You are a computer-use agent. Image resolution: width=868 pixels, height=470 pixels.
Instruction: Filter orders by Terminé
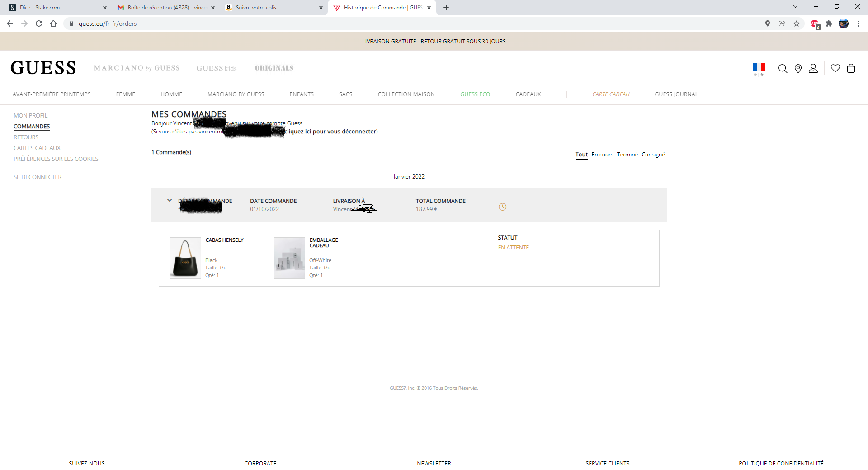(x=627, y=155)
